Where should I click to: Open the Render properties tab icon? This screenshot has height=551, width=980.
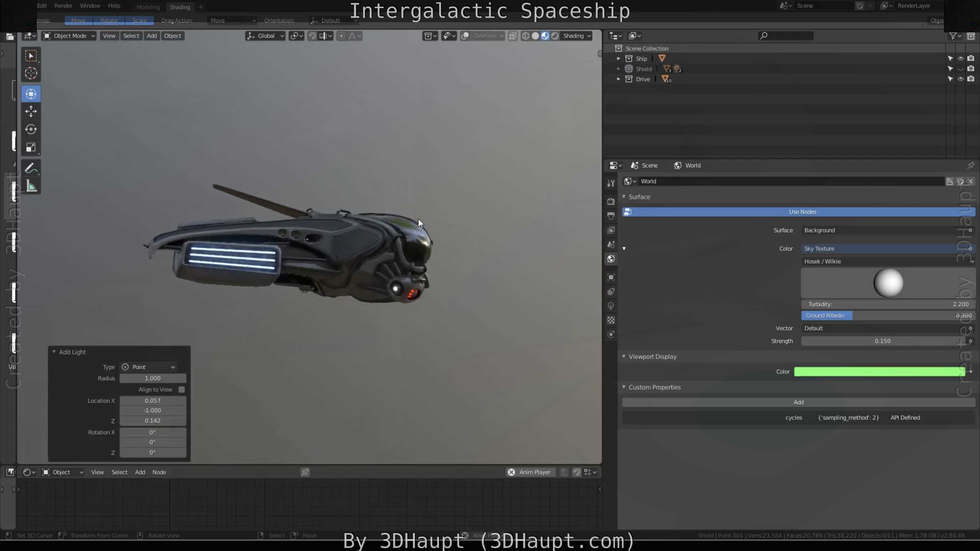[611, 201]
